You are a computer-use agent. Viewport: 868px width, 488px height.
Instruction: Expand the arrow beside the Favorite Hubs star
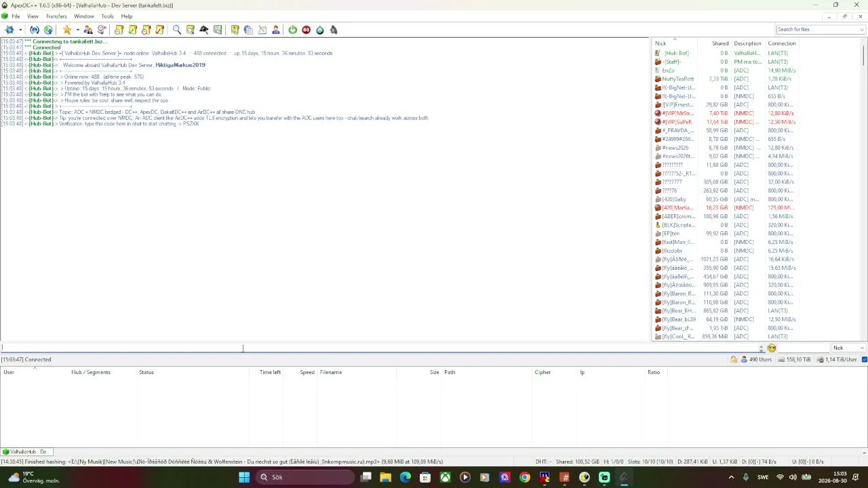coord(77,30)
